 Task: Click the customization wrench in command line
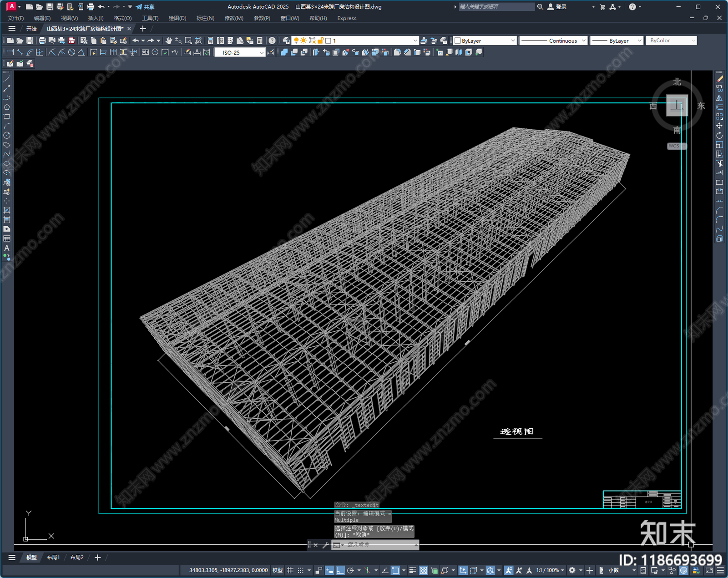tap(325, 545)
